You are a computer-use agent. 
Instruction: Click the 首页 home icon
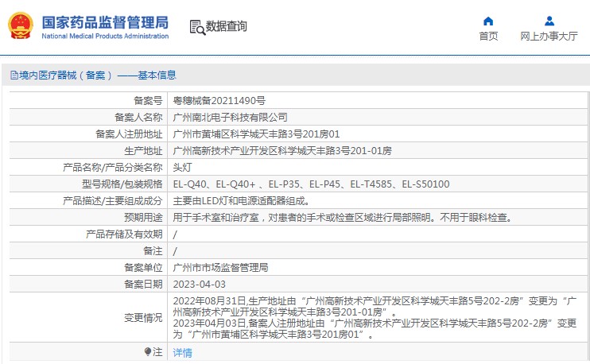[488, 21]
